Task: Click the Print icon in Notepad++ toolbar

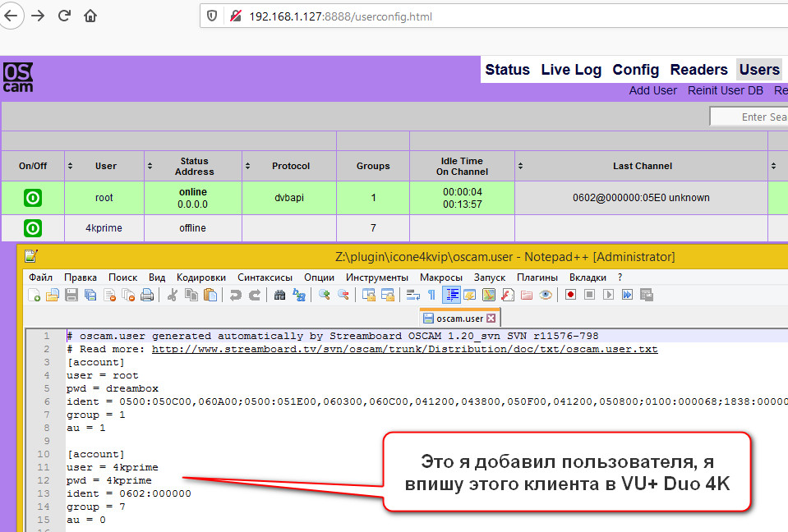Action: coord(147,295)
